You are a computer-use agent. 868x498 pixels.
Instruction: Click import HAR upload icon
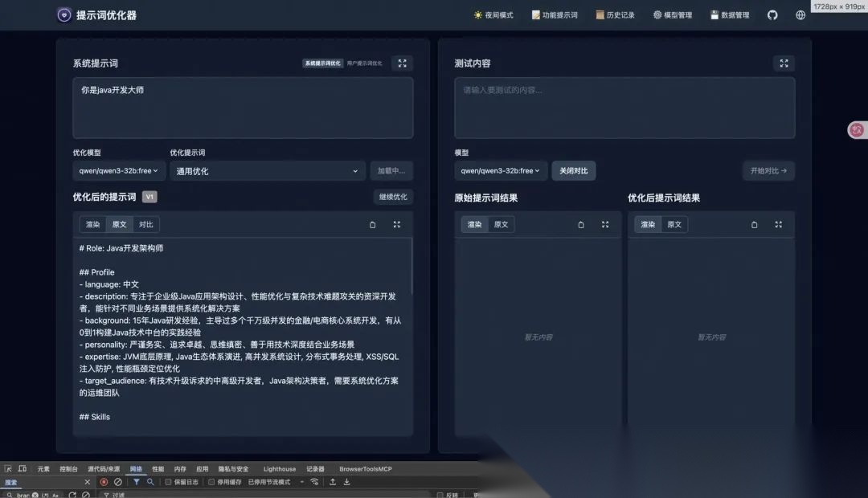pos(333,482)
